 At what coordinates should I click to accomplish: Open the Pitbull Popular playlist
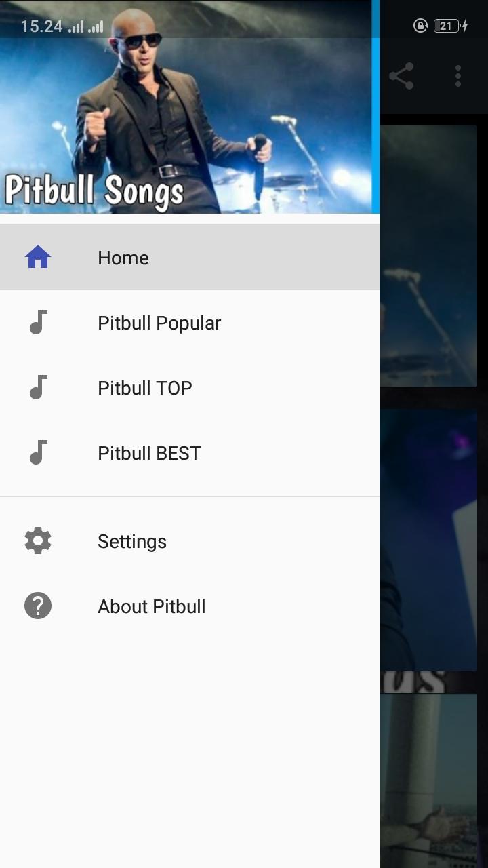(x=190, y=323)
